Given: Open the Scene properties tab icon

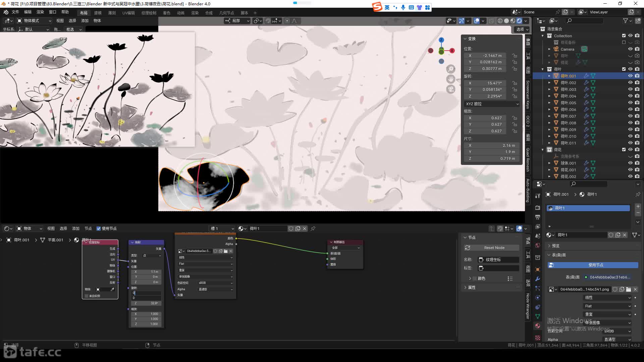Looking at the screenshot, I should [x=538, y=236].
